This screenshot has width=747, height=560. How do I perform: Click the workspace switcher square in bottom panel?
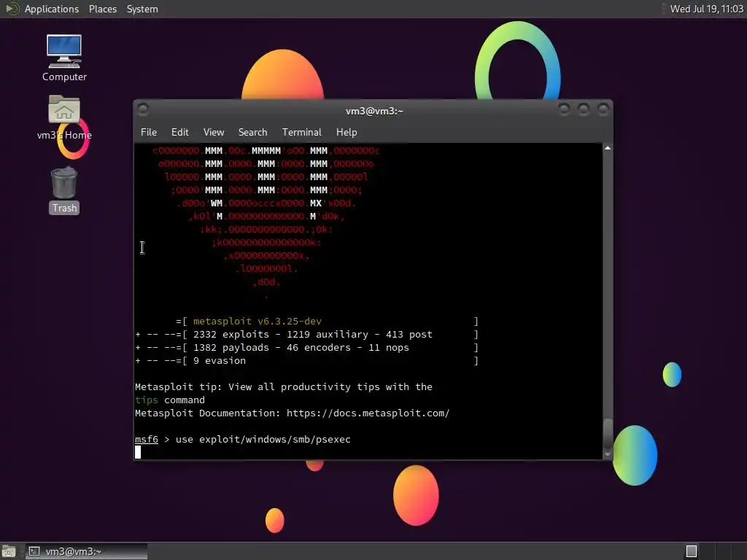pos(692,551)
